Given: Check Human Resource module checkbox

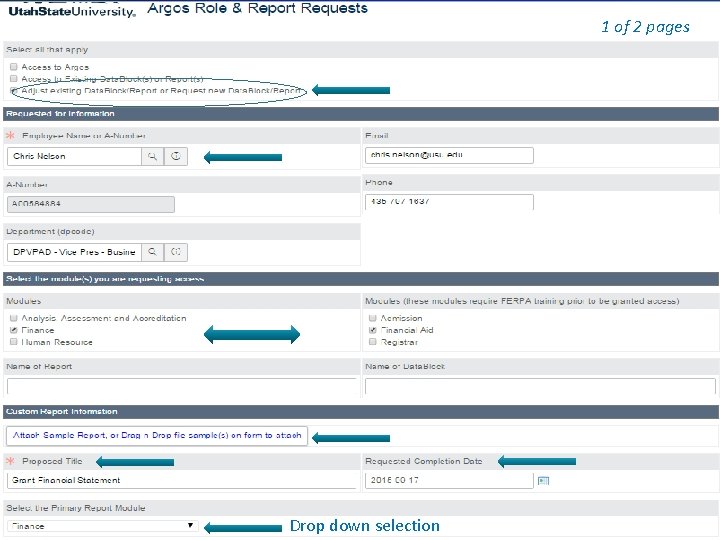Looking at the screenshot, I should coord(14,342).
